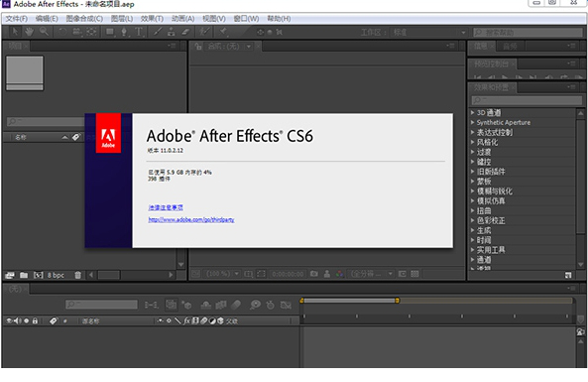Image resolution: width=588 pixels, height=382 pixels.
Task: Open the viewer magnification (100%) dropdown
Action: coord(222,274)
